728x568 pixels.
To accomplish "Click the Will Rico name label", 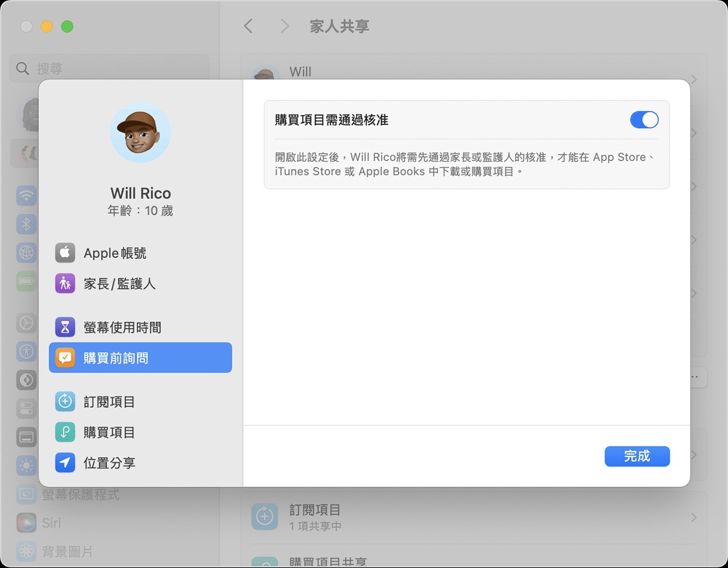I will click(140, 194).
